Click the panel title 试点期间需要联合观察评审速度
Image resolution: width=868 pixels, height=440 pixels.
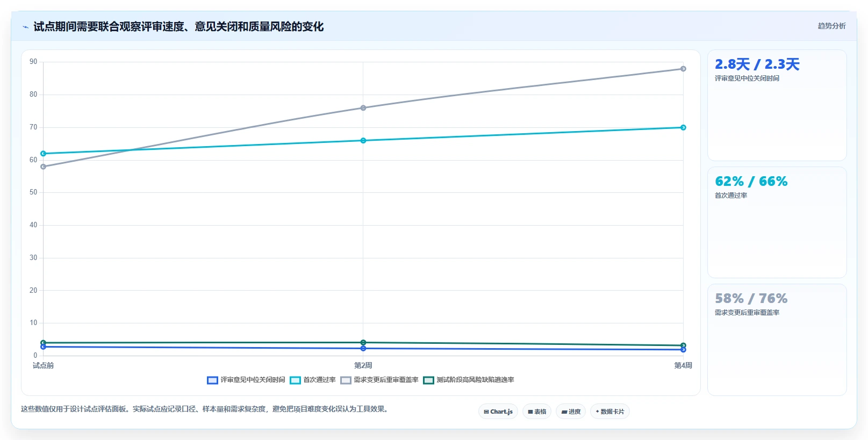click(178, 27)
